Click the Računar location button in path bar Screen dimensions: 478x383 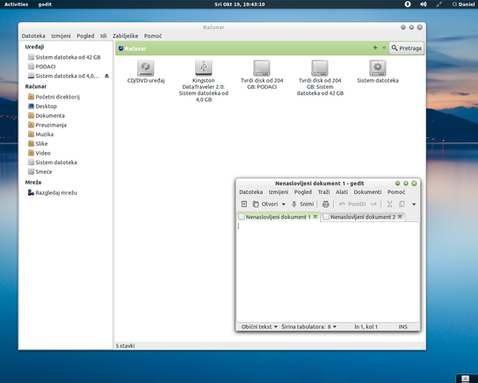(x=132, y=48)
